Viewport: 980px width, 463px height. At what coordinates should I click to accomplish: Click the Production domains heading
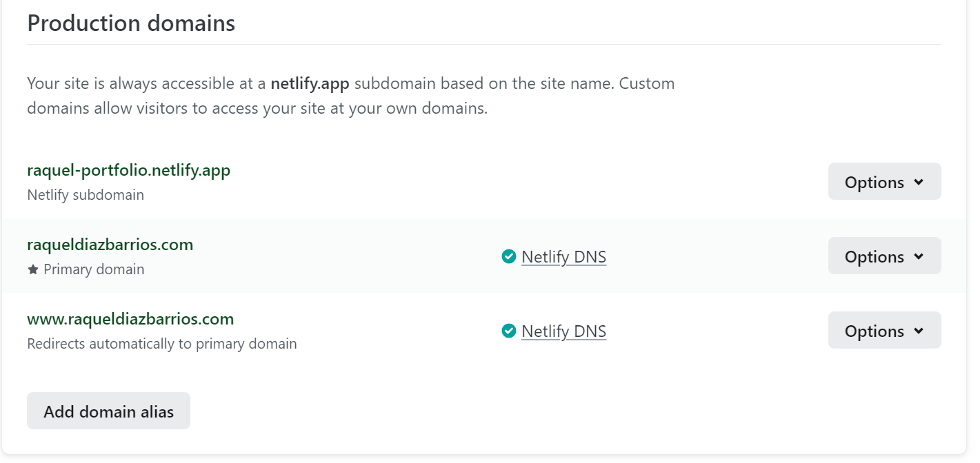[x=131, y=23]
